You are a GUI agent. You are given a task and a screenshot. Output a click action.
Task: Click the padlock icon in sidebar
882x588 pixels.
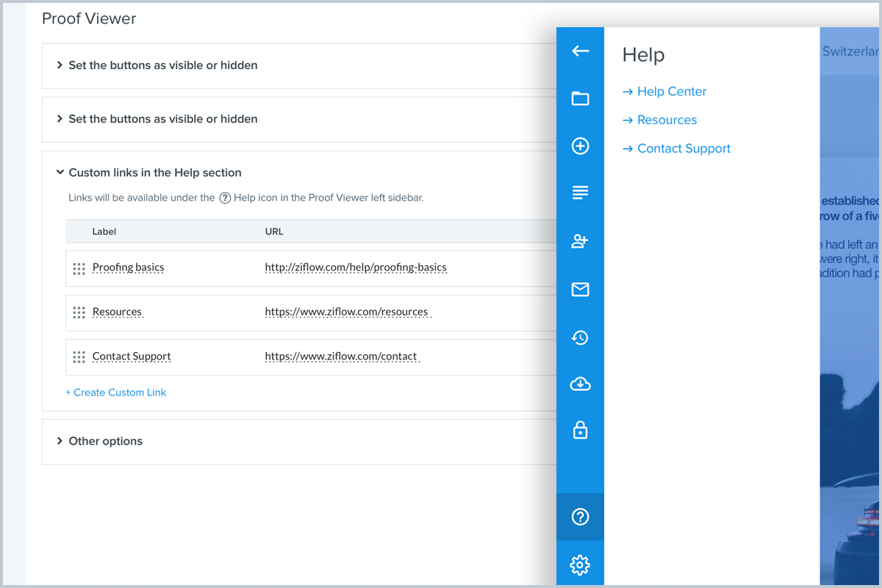tap(580, 431)
